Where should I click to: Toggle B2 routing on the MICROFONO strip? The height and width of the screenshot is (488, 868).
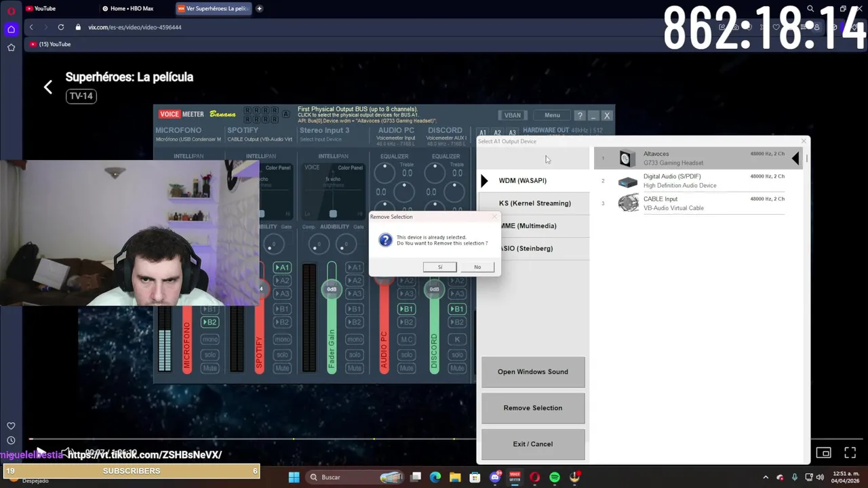pos(210,323)
